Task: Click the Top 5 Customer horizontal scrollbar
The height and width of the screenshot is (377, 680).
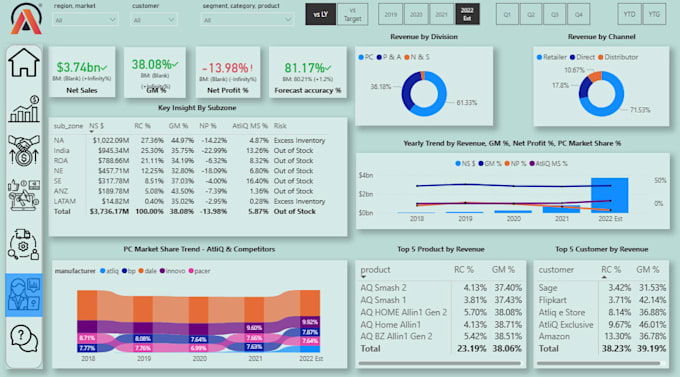Action: point(598,364)
